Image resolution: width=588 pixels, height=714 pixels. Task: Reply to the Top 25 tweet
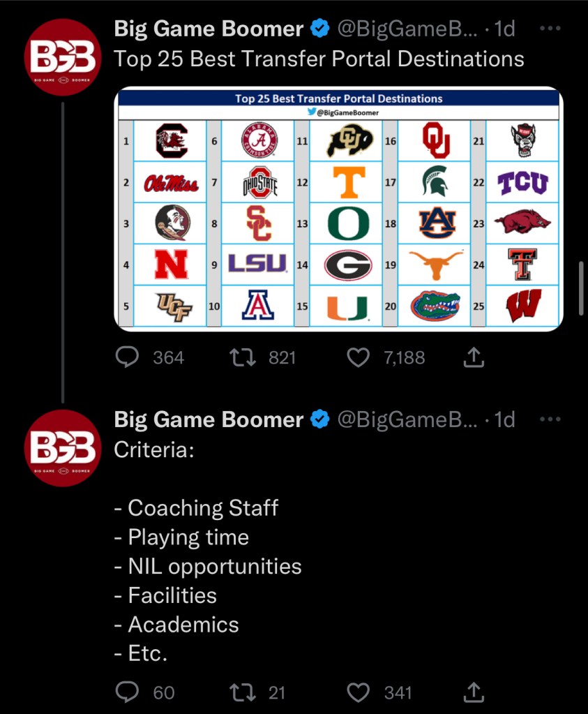(x=127, y=358)
